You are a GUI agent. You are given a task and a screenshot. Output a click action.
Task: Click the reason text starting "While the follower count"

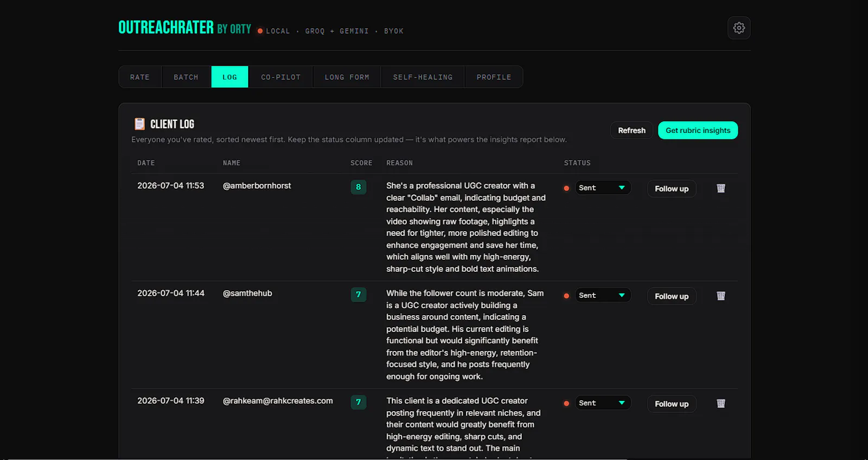tap(465, 335)
